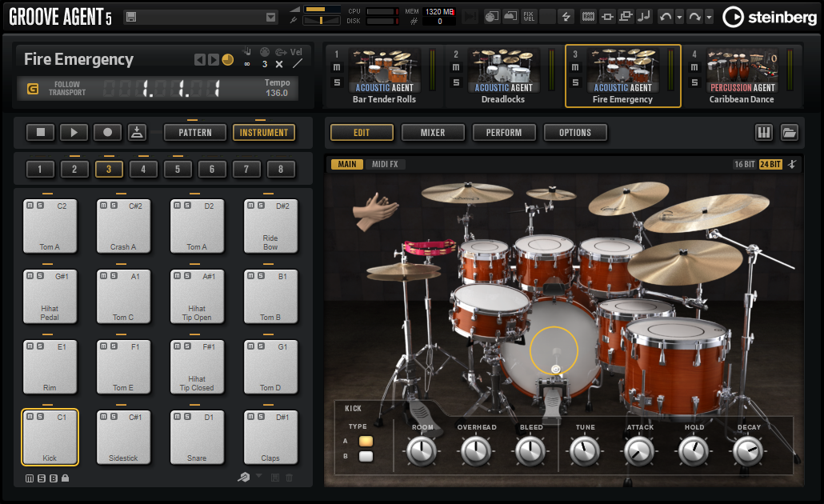Adjust the master tune slider in the header

point(322,21)
